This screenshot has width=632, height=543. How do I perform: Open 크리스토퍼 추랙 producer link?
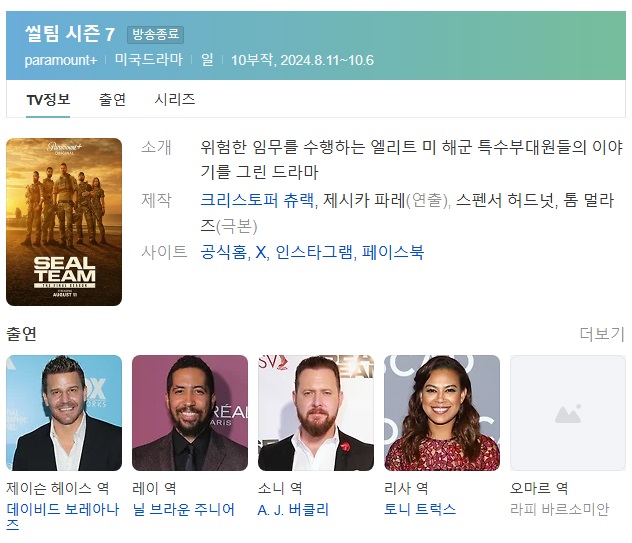tap(257, 200)
